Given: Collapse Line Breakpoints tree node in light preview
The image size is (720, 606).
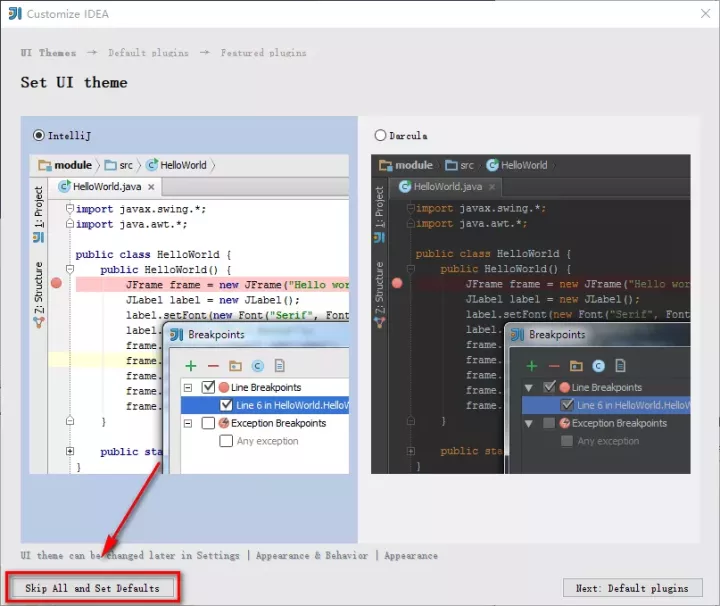Looking at the screenshot, I should click(x=187, y=388).
